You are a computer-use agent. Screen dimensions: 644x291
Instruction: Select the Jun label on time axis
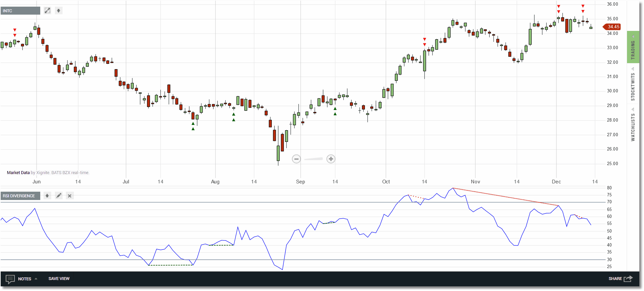37,182
